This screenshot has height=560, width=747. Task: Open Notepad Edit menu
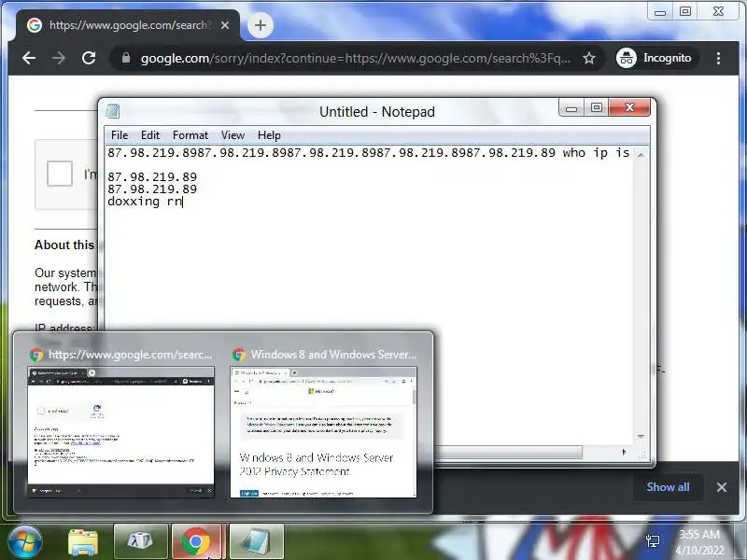(150, 135)
